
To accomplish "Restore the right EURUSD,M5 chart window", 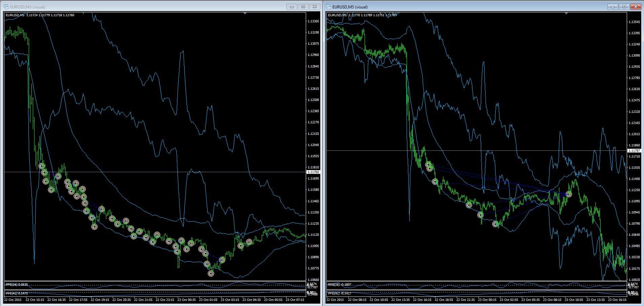I will point(624,7).
